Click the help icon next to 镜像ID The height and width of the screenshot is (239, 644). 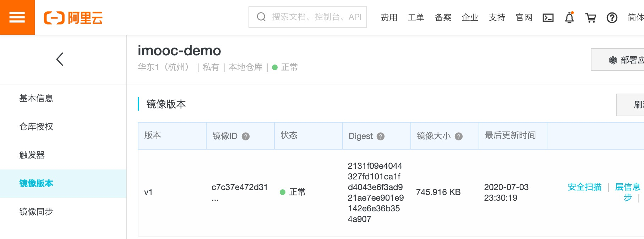(x=246, y=136)
